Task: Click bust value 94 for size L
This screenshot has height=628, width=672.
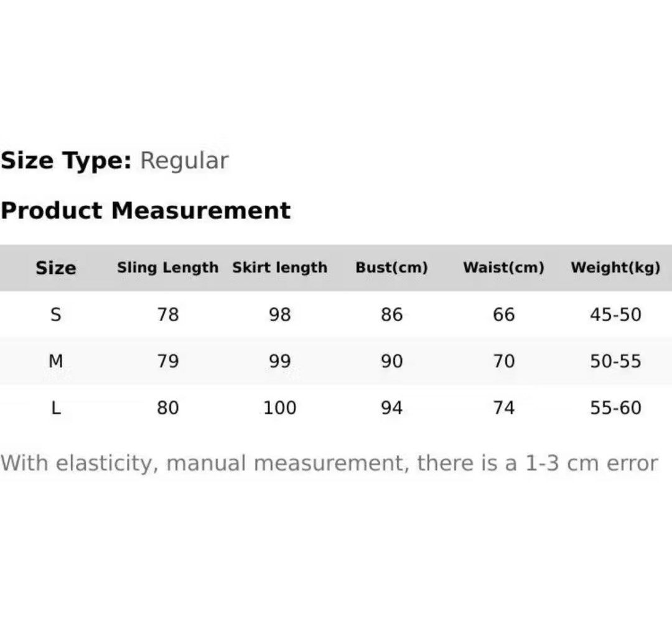Action: pyautogui.click(x=392, y=408)
